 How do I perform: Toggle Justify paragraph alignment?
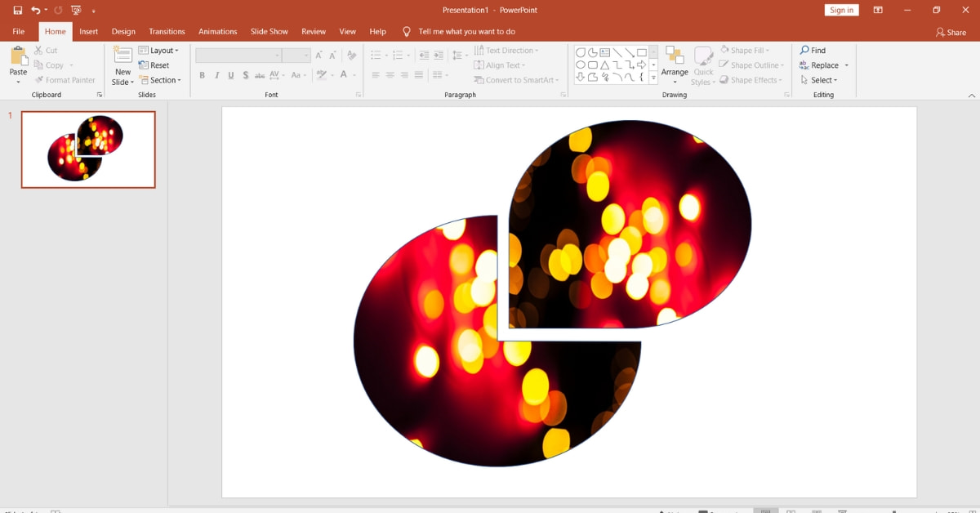(419, 75)
